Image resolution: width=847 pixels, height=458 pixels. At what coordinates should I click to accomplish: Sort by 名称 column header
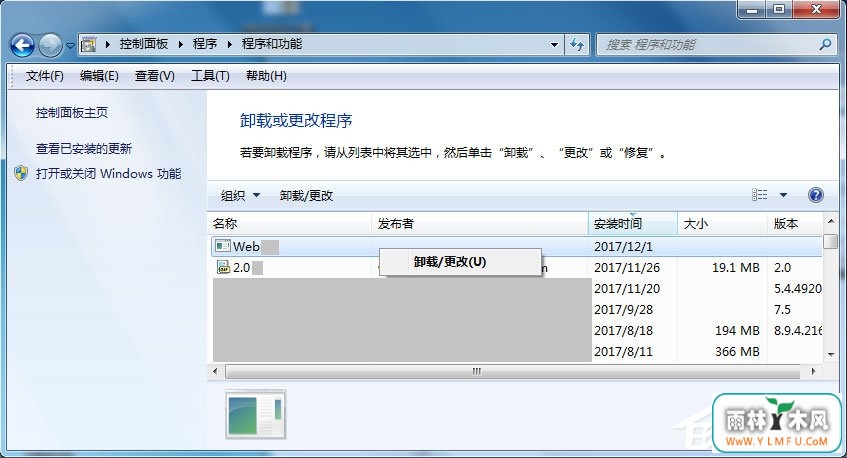[x=290, y=224]
